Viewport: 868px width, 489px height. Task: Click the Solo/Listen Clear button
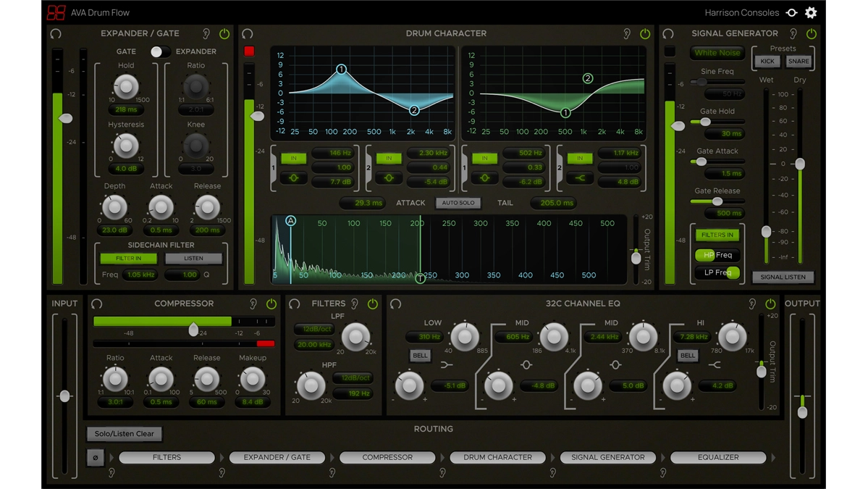coord(125,434)
